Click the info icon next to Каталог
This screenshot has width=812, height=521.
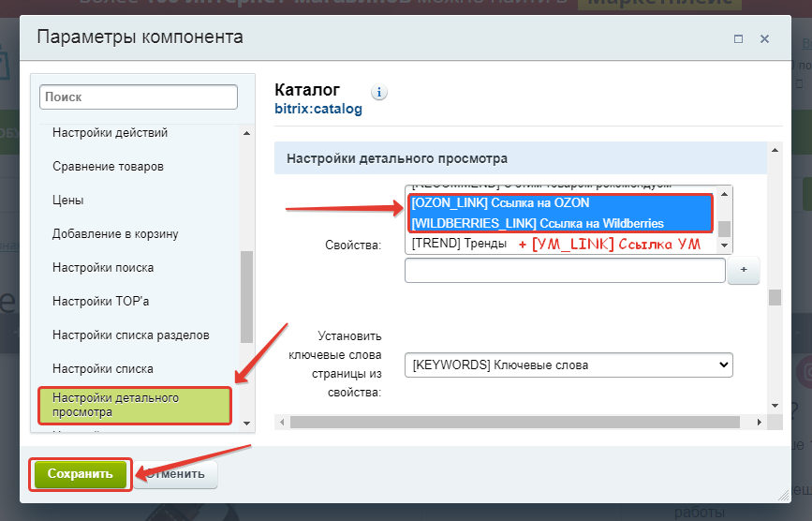(379, 92)
